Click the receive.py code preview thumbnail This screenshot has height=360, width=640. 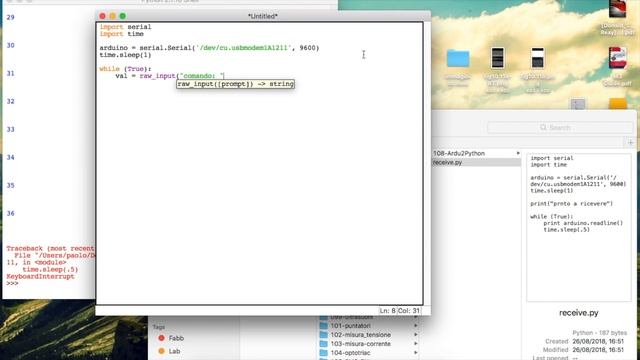tap(579, 227)
